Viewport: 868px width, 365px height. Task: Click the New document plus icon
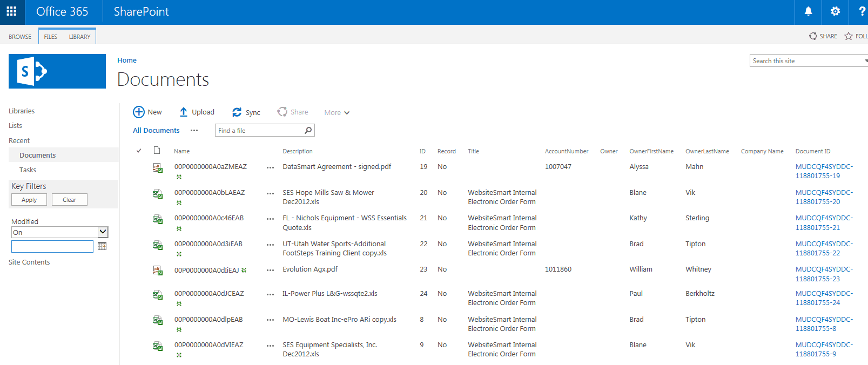(139, 112)
